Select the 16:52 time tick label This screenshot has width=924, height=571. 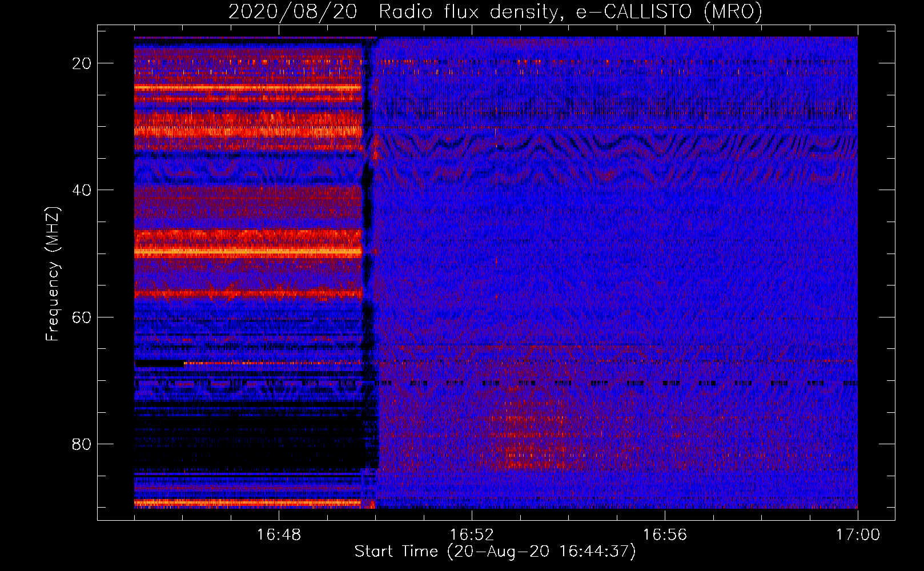(472, 535)
